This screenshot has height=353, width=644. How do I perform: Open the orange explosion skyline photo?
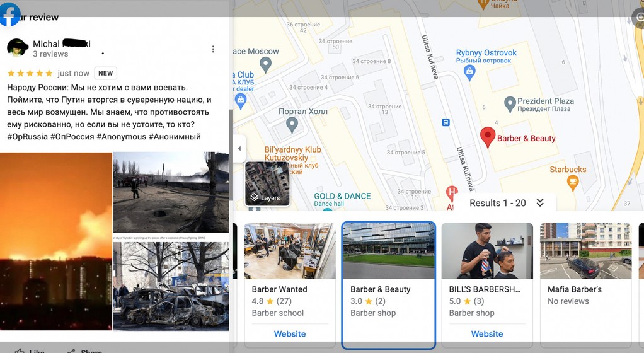(56, 241)
